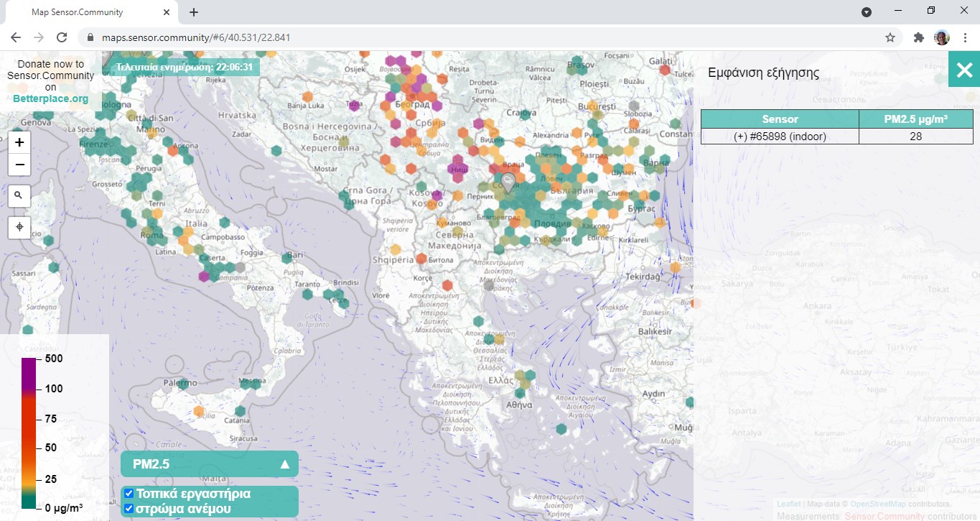Open the Leaflet attribution link
The width and height of the screenshot is (980, 521).
pyautogui.click(x=788, y=504)
